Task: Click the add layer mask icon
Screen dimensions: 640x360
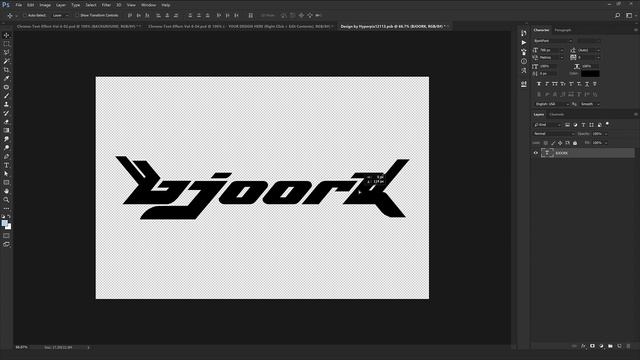Action: click(x=592, y=346)
